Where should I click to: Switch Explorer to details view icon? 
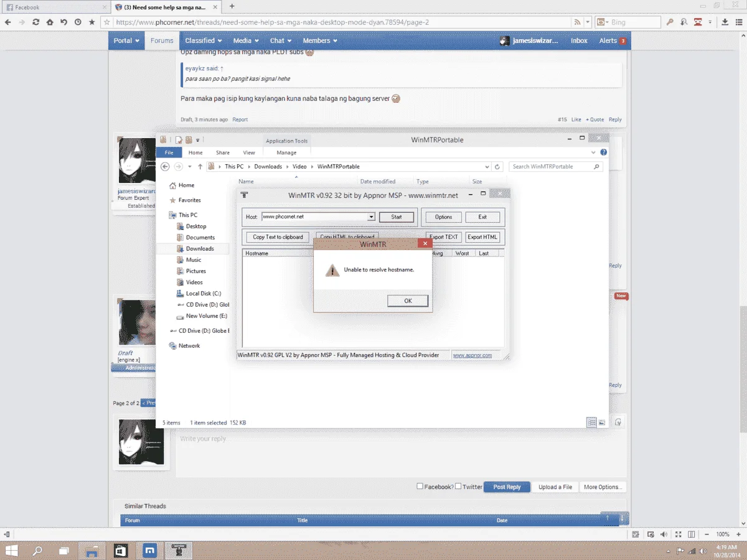point(591,422)
